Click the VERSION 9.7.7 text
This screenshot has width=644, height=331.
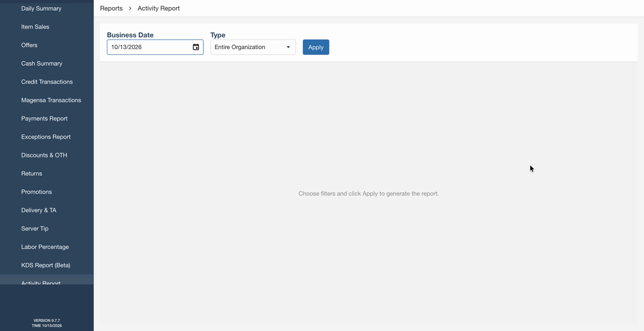click(x=47, y=320)
